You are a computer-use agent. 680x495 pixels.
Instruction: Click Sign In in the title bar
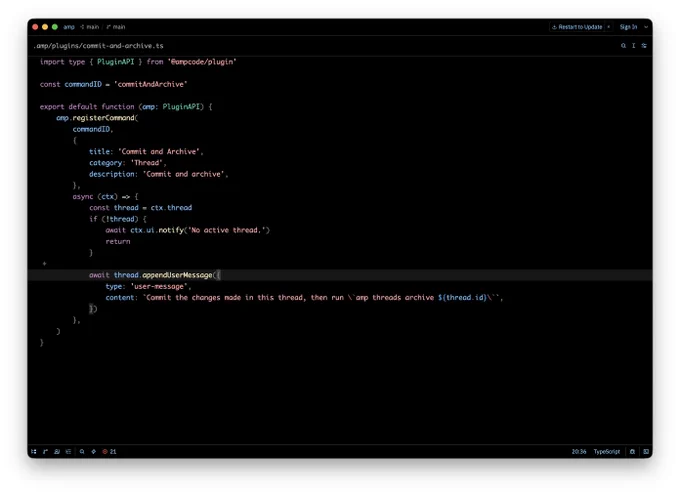628,27
